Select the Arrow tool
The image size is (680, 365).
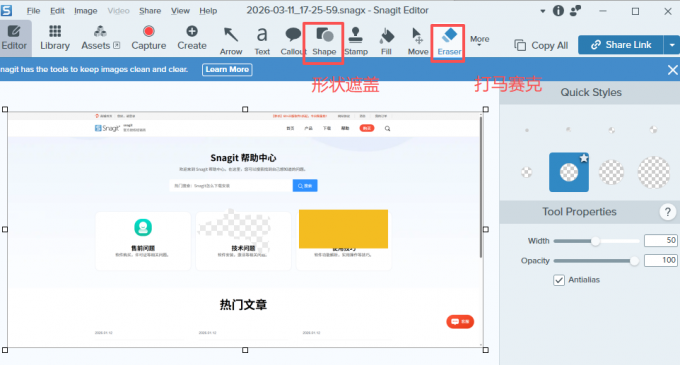[231, 42]
